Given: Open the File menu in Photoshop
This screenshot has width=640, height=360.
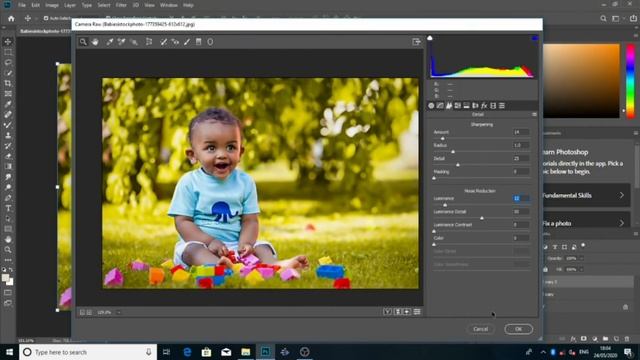Looking at the screenshot, I should [22, 5].
